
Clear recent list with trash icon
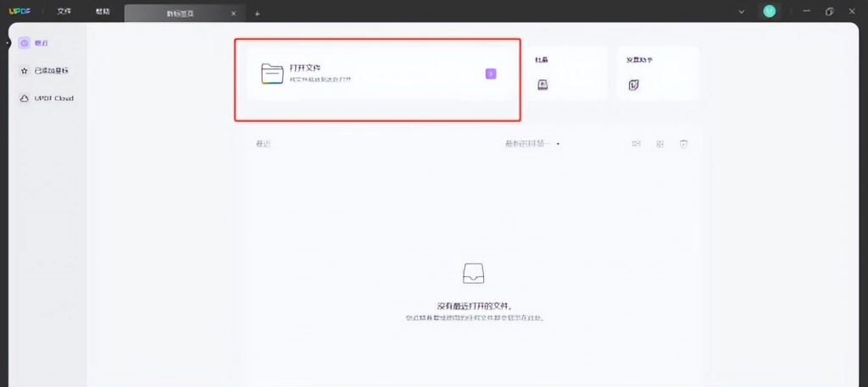(684, 144)
